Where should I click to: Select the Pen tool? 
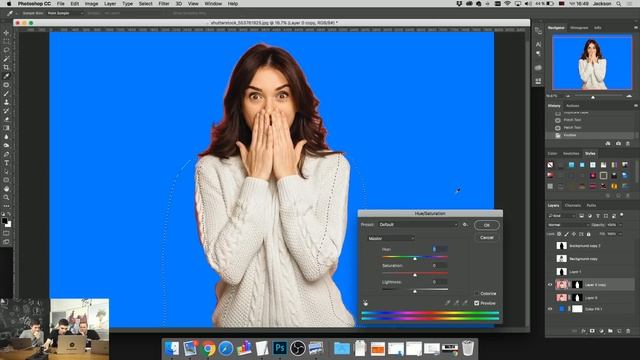tap(6, 154)
